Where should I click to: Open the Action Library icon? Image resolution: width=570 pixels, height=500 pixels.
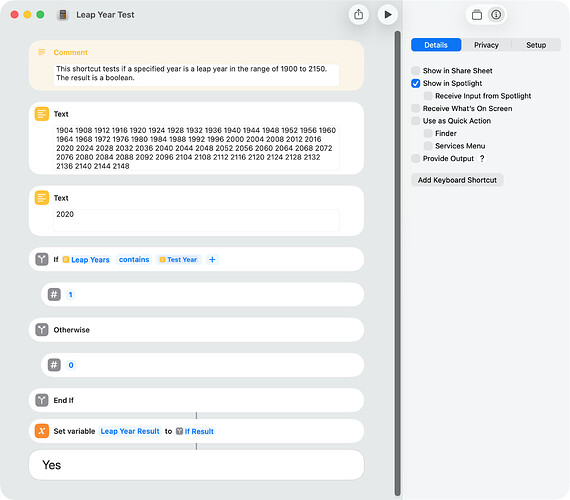pos(477,15)
